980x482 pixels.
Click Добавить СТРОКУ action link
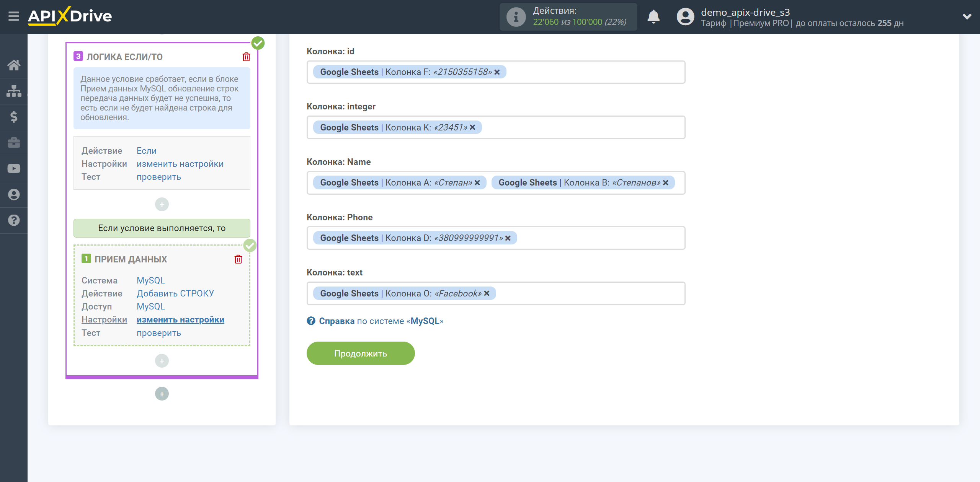pyautogui.click(x=175, y=293)
